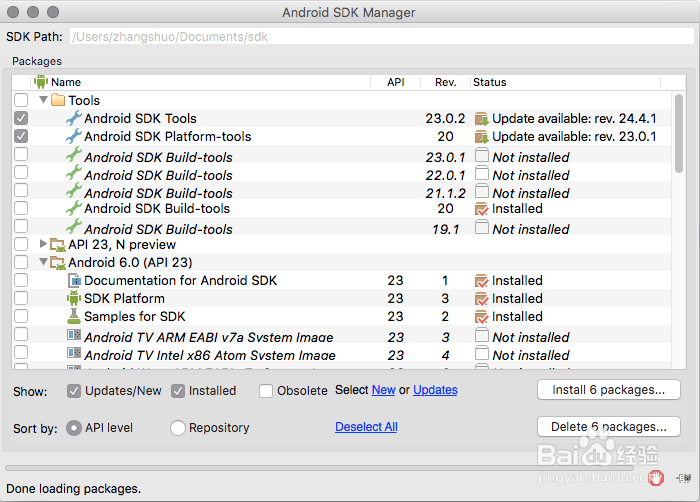Click the update-available icon for SDK Platform-tools
Viewport: 700px width, 502px height.
coord(482,136)
